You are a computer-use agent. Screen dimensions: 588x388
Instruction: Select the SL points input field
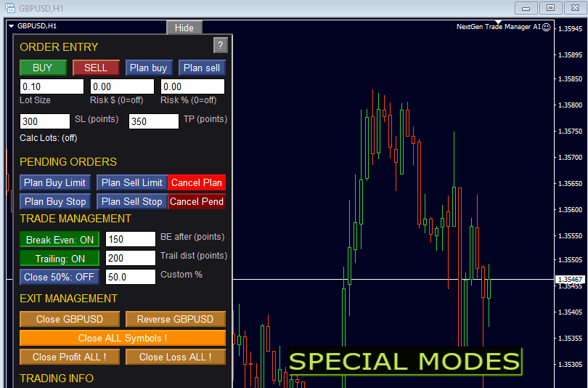coord(44,121)
